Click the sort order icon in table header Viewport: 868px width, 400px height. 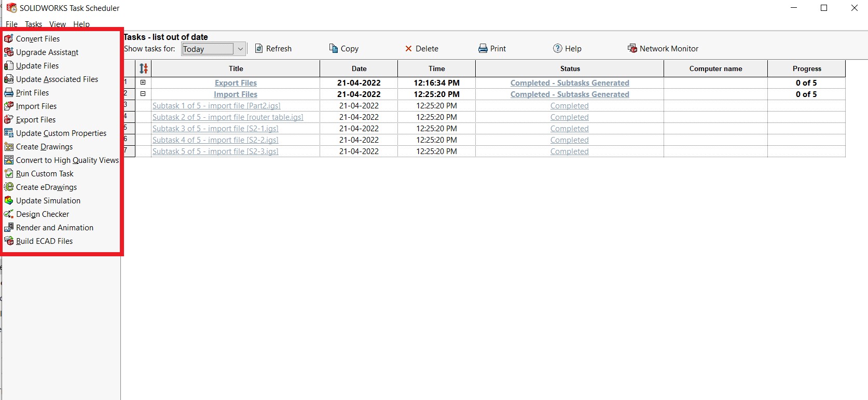[x=144, y=68]
